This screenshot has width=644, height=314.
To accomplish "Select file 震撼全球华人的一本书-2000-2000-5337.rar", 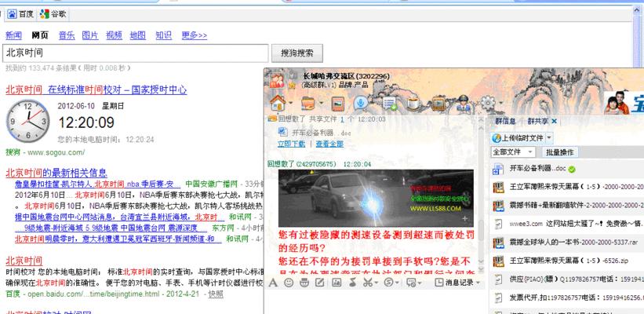I will (x=567, y=242).
